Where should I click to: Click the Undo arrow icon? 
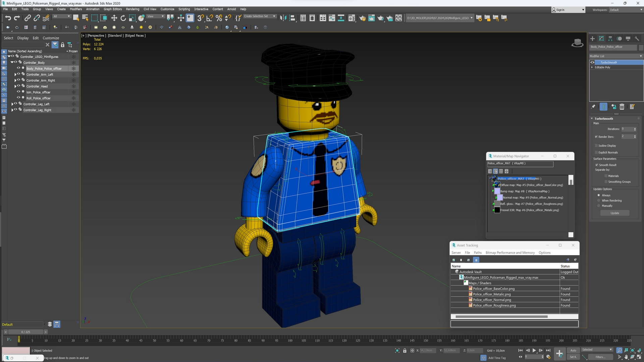click(x=8, y=18)
